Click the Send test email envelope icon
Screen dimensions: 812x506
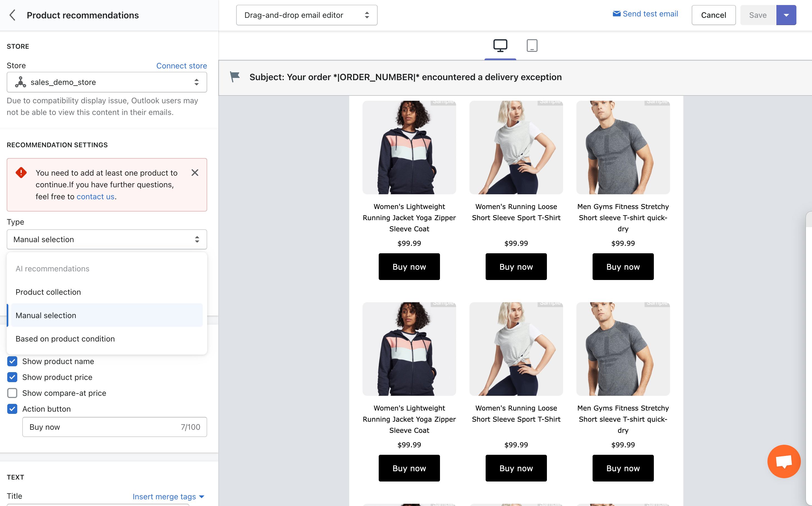point(617,14)
